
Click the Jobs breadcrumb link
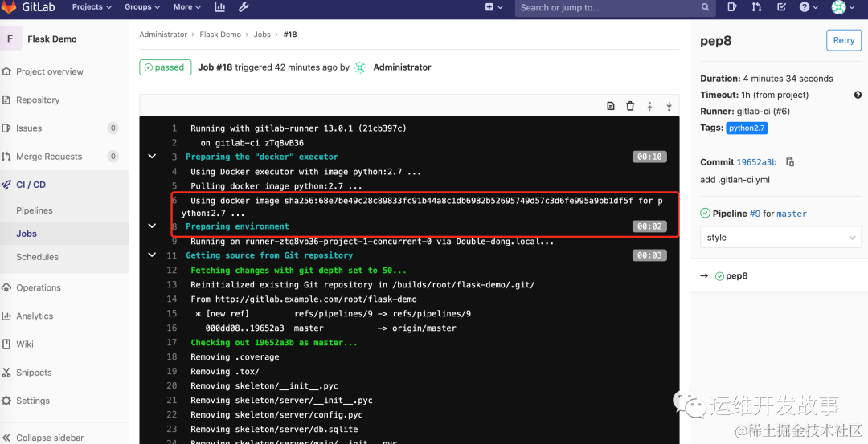pos(262,35)
